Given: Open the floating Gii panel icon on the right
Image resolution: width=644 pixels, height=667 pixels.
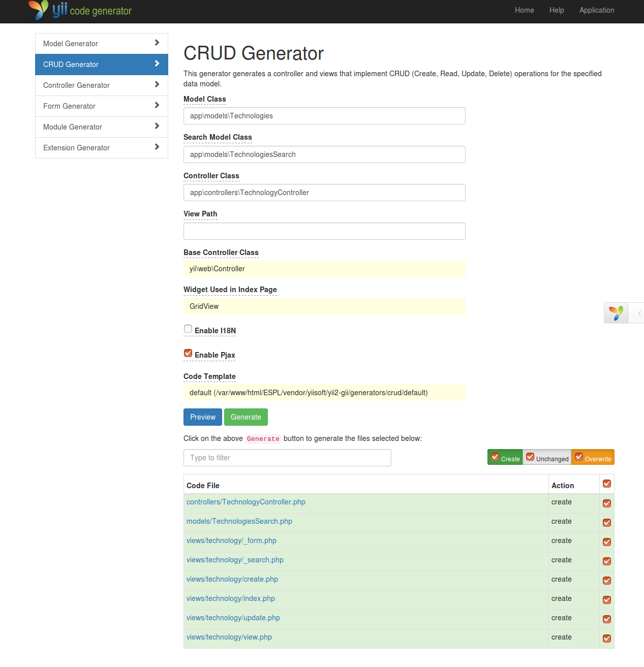Looking at the screenshot, I should point(616,313).
